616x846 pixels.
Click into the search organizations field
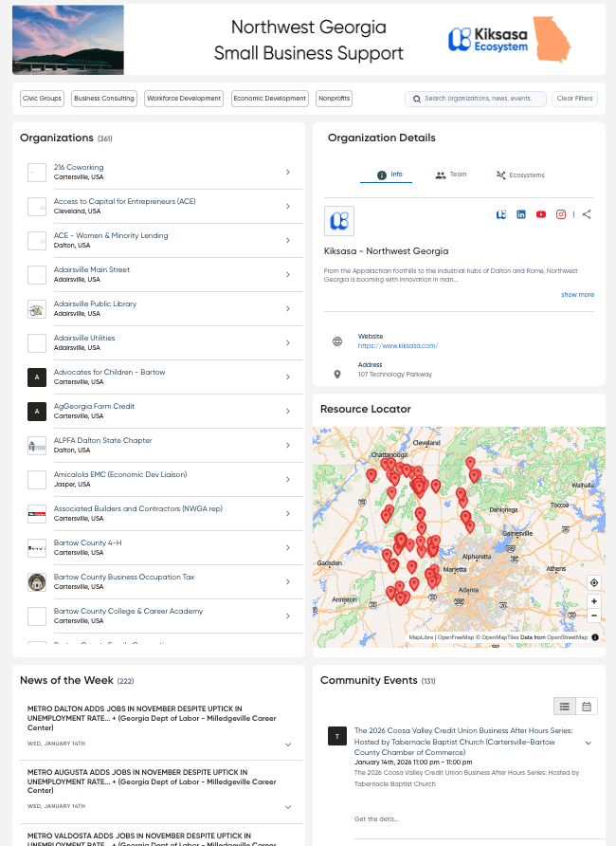click(x=476, y=99)
